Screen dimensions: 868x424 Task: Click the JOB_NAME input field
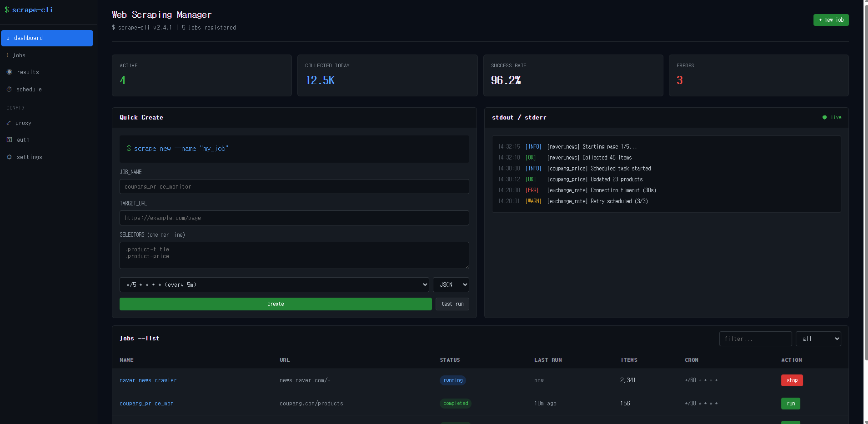tap(294, 187)
